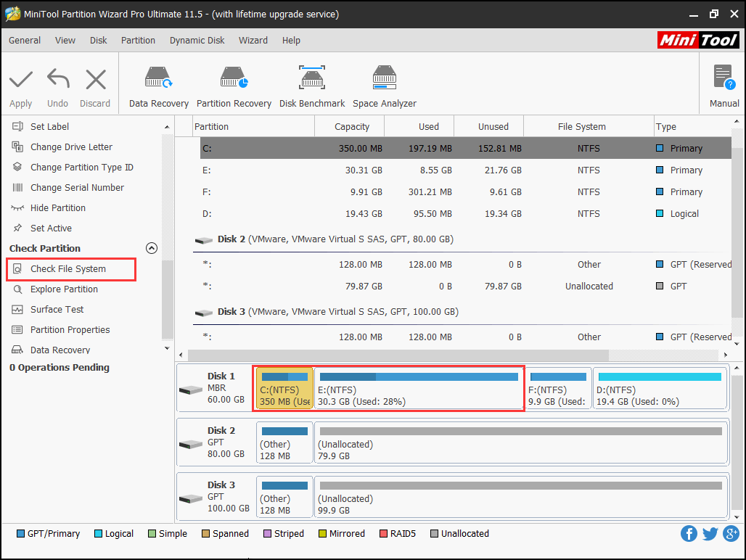Click the Set Label sidebar icon
This screenshot has width=746, height=560.
[x=17, y=126]
